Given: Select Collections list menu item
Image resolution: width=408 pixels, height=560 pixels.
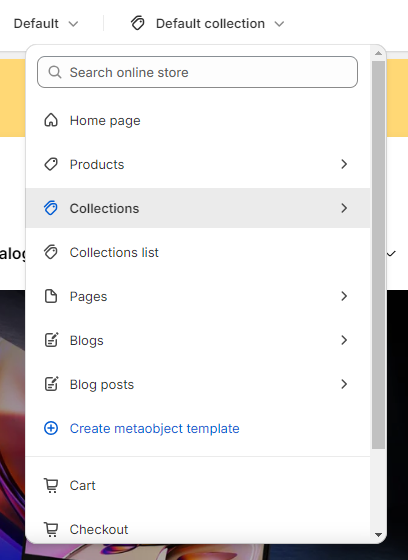Looking at the screenshot, I should pos(198,252).
